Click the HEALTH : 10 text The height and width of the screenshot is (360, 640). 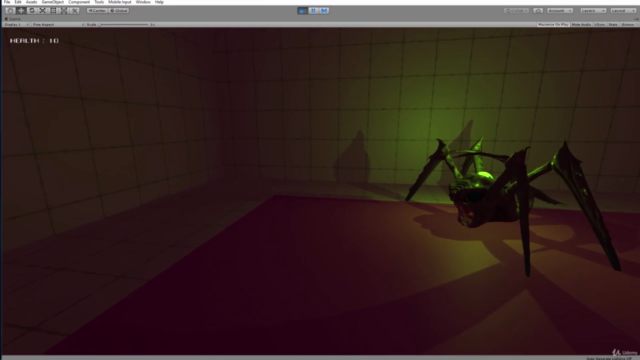(x=34, y=41)
